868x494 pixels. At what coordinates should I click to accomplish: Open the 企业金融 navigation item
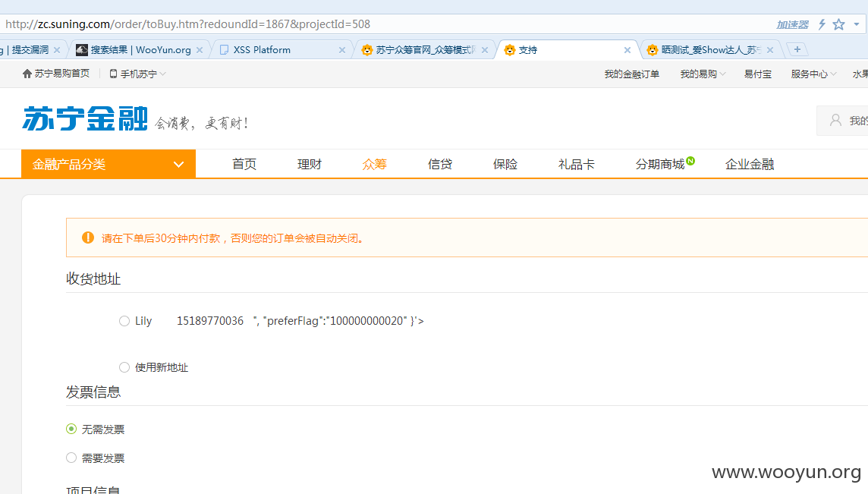750,164
